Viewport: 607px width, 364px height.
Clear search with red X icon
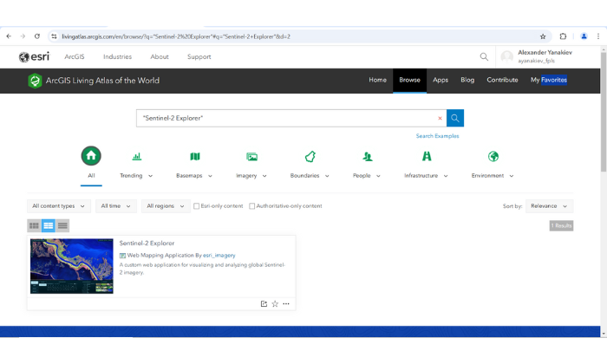pyautogui.click(x=440, y=118)
